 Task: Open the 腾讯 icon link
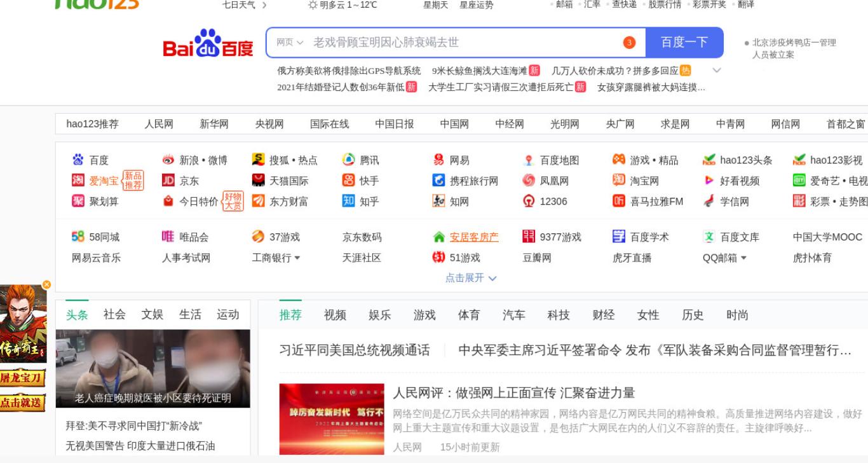348,160
